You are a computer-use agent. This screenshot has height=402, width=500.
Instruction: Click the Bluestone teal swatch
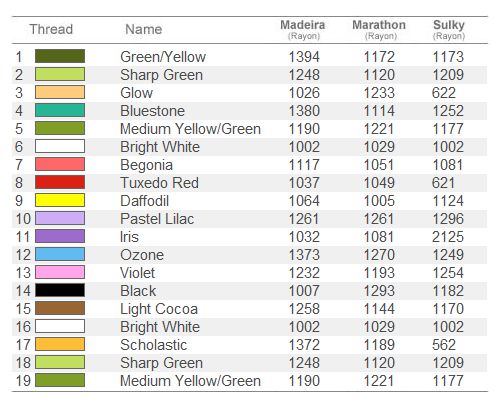(60, 110)
